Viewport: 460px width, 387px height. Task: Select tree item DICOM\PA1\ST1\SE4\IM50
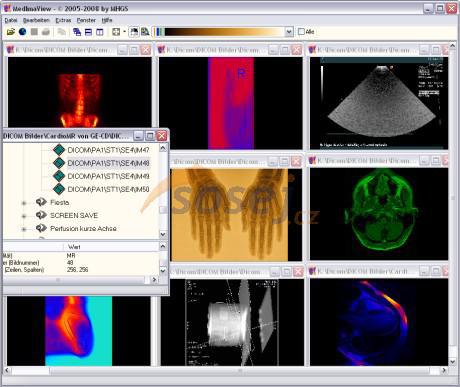click(x=108, y=189)
